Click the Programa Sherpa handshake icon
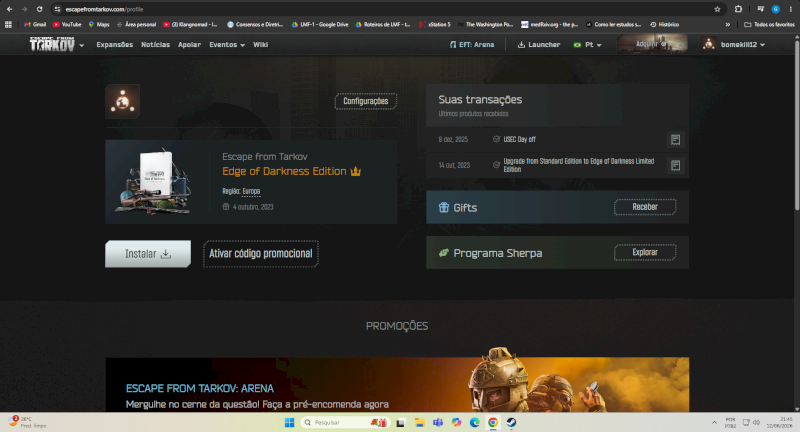 [444, 252]
